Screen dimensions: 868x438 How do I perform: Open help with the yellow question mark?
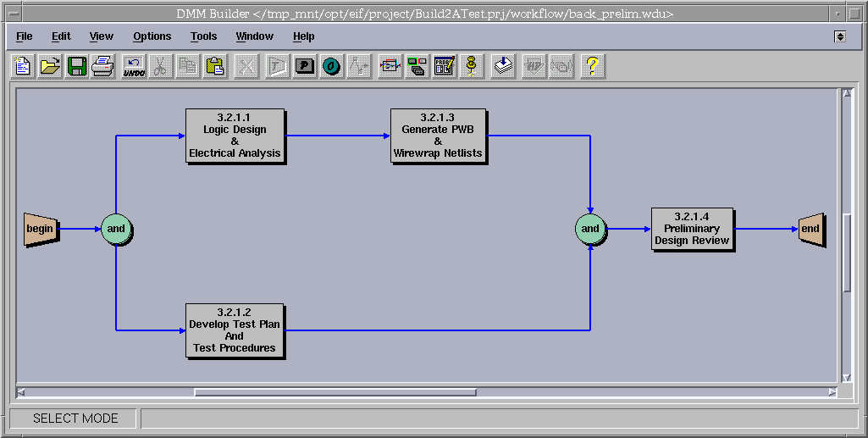[x=592, y=66]
